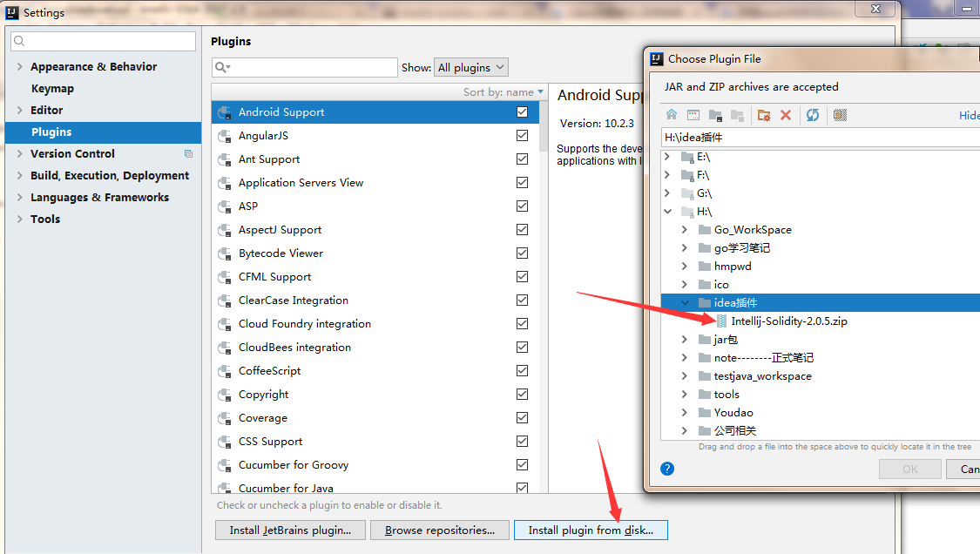Disable ClearCase Integration checkbox
980x554 pixels.
[x=523, y=301]
